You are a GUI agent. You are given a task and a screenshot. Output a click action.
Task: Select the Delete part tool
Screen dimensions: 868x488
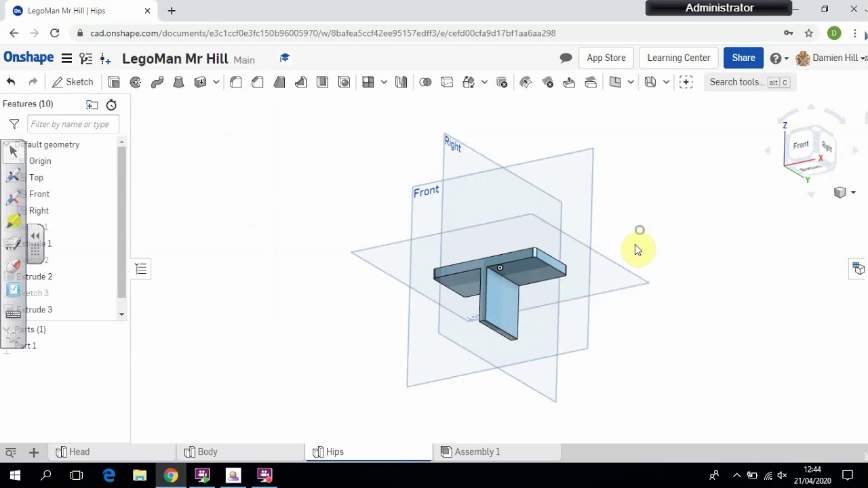pyautogui.click(x=502, y=82)
